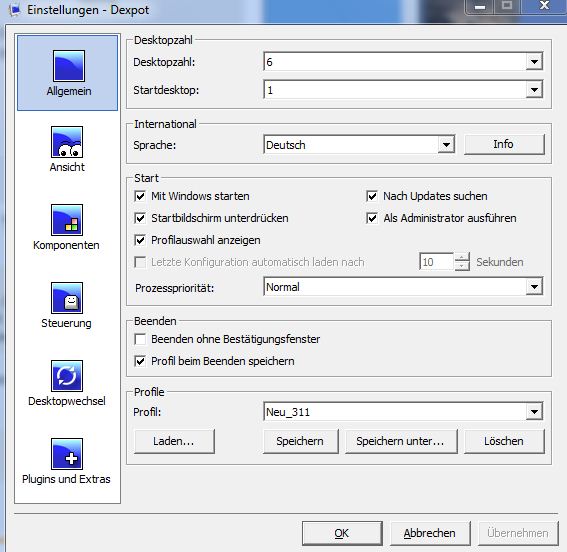Open the Plugins und Extras icon
This screenshot has width=567, height=552.
67,454
